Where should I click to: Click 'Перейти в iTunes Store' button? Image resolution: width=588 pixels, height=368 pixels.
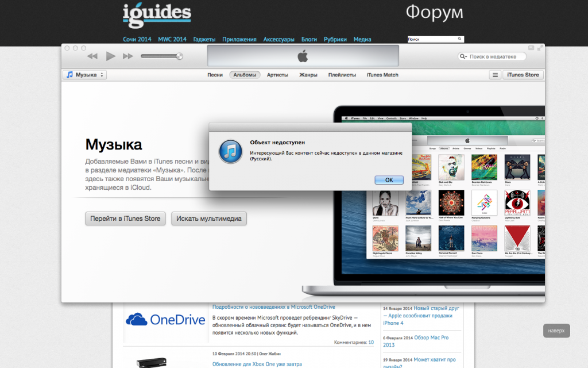click(x=125, y=218)
